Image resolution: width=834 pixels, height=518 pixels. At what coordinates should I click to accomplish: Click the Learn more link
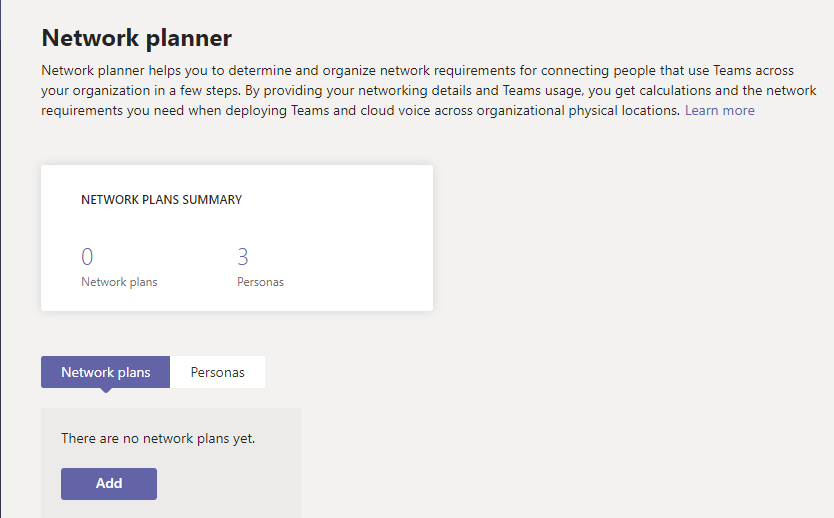719,110
